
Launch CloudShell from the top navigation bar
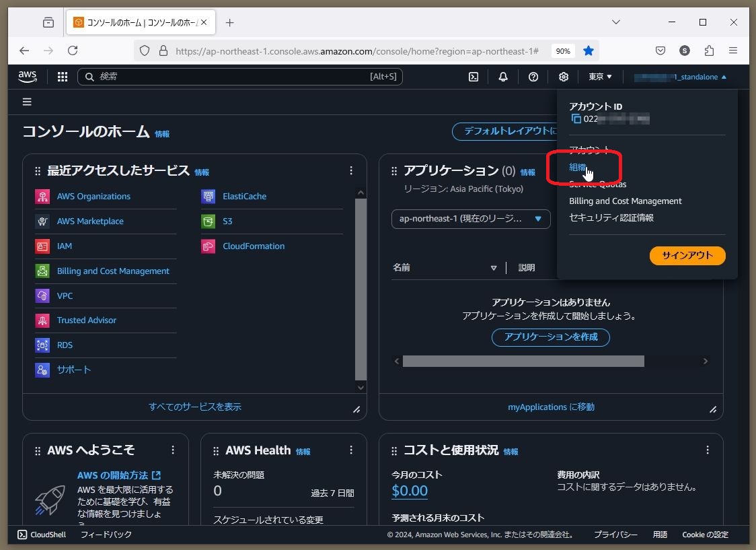(x=474, y=77)
